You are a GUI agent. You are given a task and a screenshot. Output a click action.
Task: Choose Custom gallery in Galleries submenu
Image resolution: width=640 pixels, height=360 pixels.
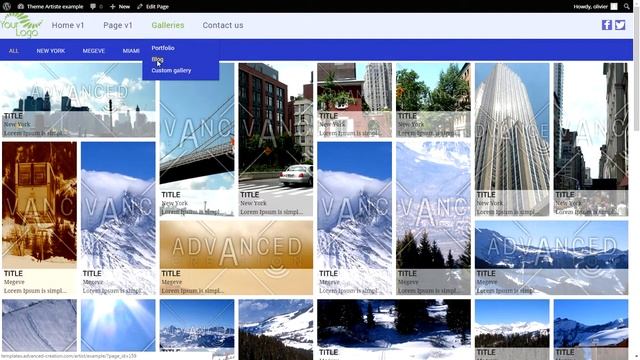coord(171,71)
